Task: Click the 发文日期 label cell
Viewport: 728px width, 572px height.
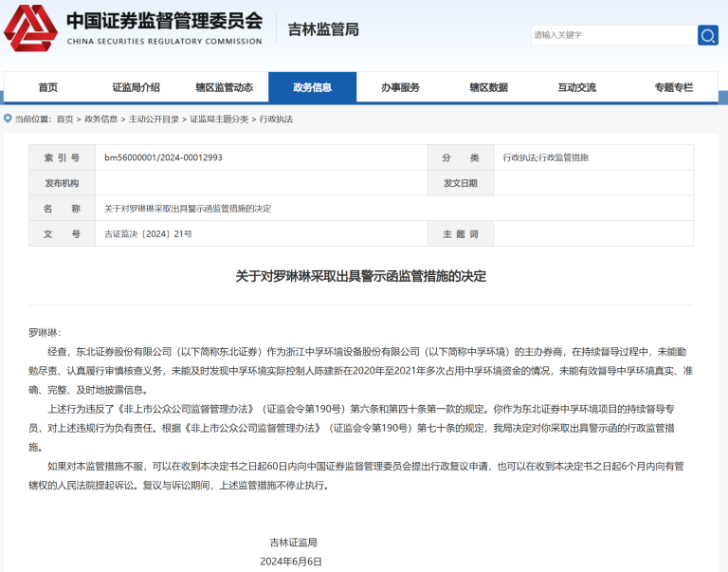Action: point(461,183)
